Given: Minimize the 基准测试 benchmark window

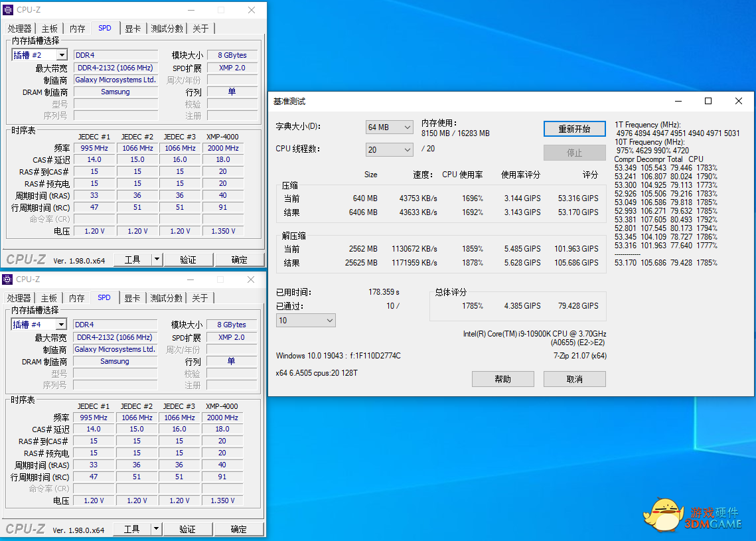Looking at the screenshot, I should tap(678, 101).
